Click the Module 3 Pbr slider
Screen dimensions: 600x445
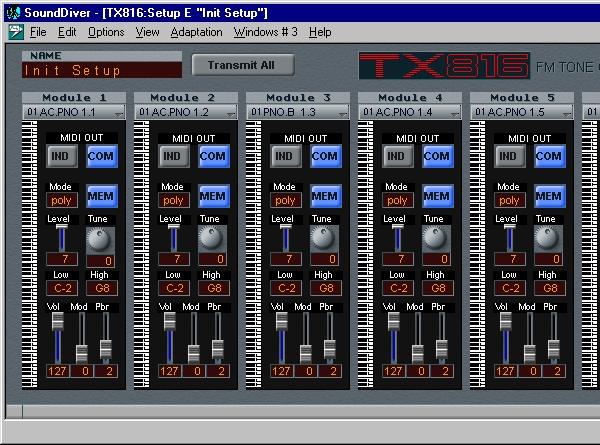[x=329, y=337]
